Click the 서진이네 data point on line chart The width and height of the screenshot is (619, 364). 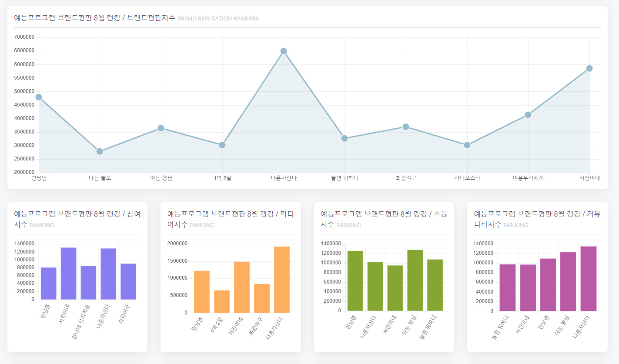(x=589, y=68)
